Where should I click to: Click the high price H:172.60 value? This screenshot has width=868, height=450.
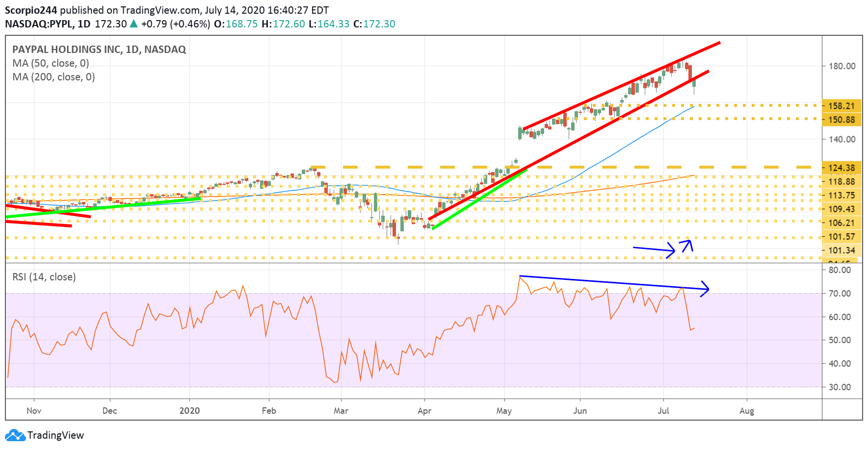click(x=284, y=24)
